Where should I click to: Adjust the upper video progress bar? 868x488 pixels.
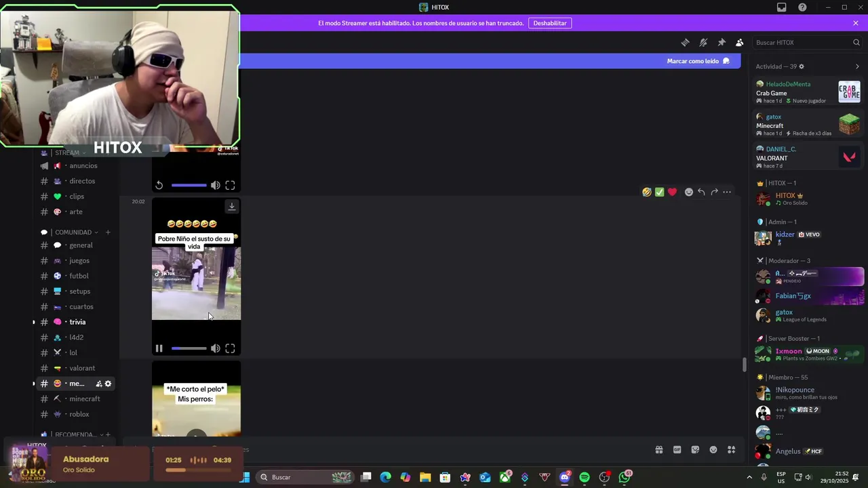[189, 185]
